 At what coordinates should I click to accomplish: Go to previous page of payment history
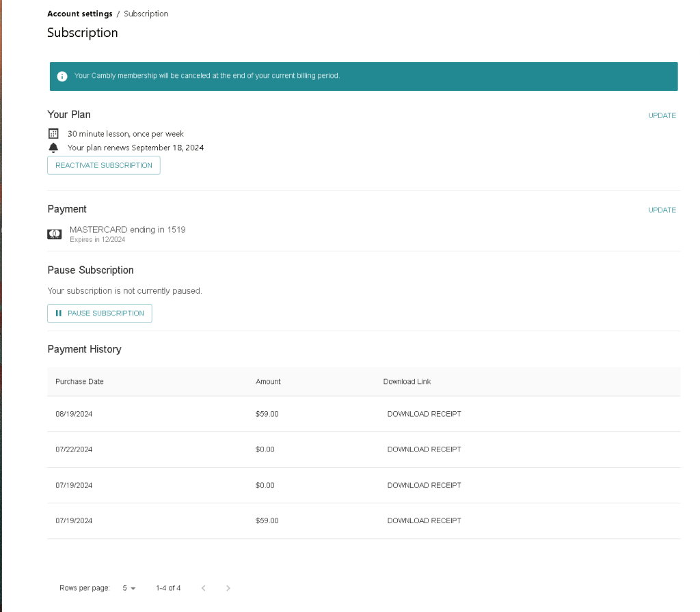(204, 588)
